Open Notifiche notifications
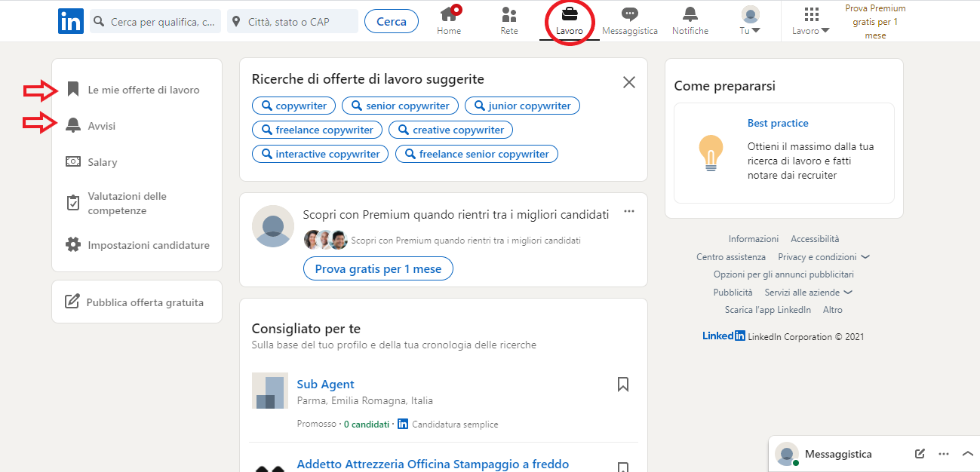This screenshot has width=980, height=472. [x=690, y=20]
